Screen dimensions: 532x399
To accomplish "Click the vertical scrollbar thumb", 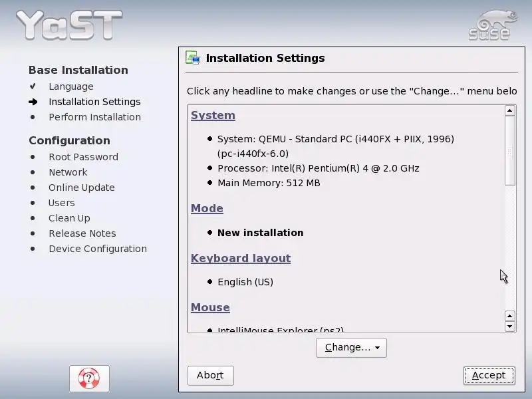I will pyautogui.click(x=509, y=151).
